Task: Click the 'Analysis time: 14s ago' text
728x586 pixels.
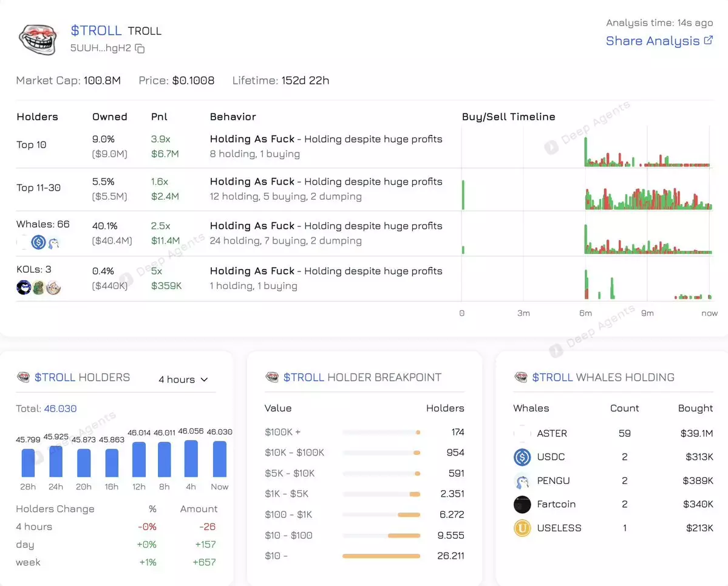Action: tap(659, 22)
